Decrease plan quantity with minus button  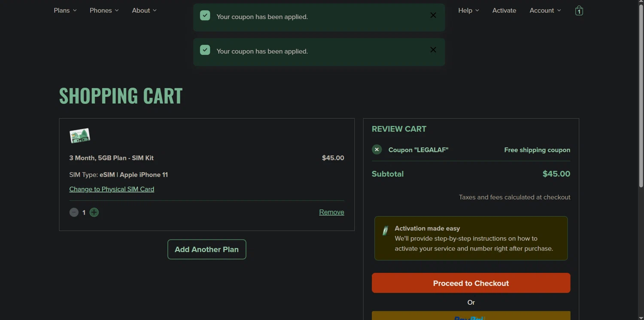(x=74, y=212)
